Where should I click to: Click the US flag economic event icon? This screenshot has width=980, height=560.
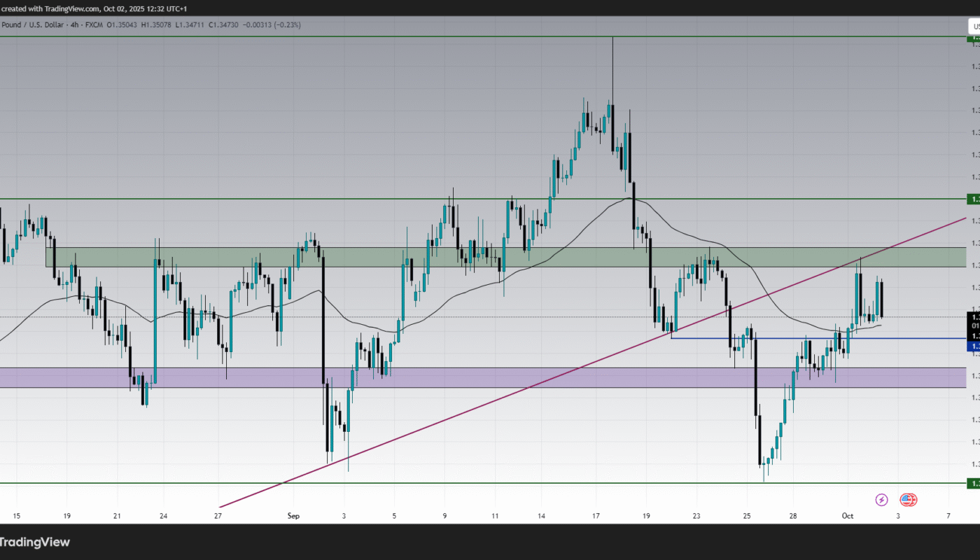click(x=908, y=500)
